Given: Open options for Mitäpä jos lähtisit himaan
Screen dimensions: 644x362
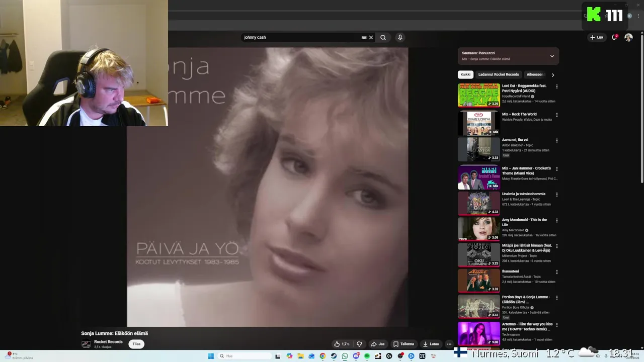Looking at the screenshot, I should click(556, 246).
